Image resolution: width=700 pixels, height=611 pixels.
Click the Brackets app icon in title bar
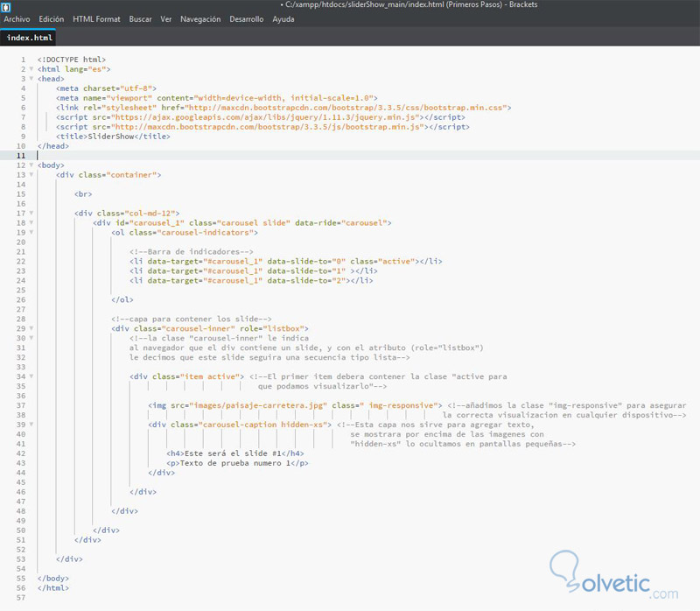(x=7, y=6)
